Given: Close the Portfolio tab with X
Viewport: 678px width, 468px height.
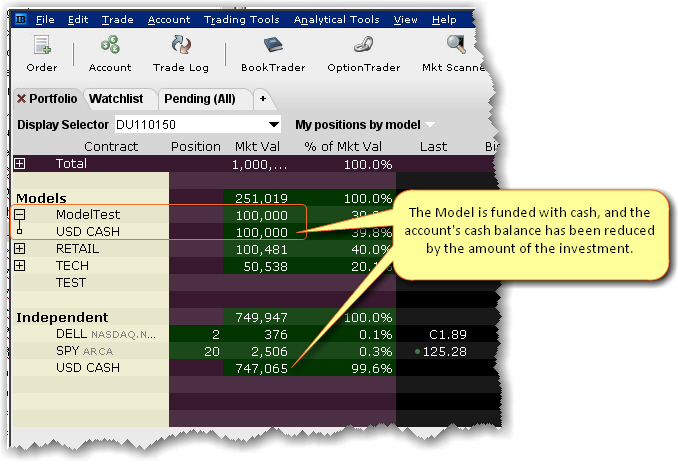Looking at the screenshot, I should pyautogui.click(x=21, y=99).
